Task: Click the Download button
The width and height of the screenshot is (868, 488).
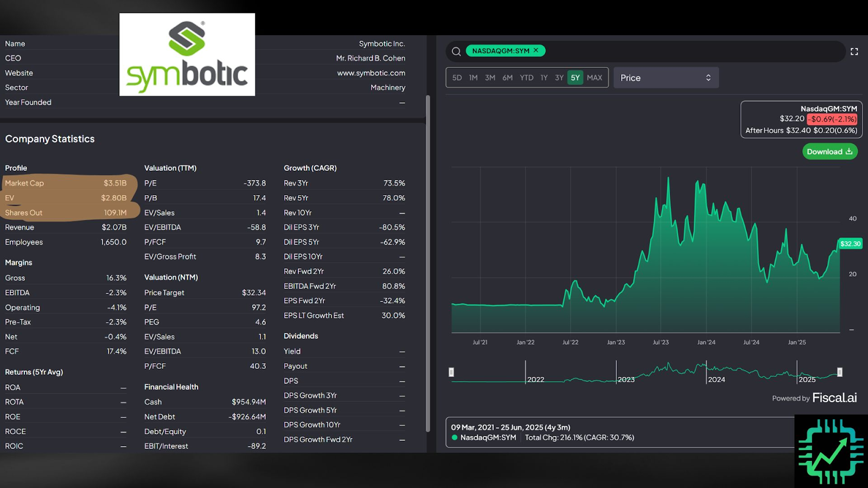Action: point(829,152)
